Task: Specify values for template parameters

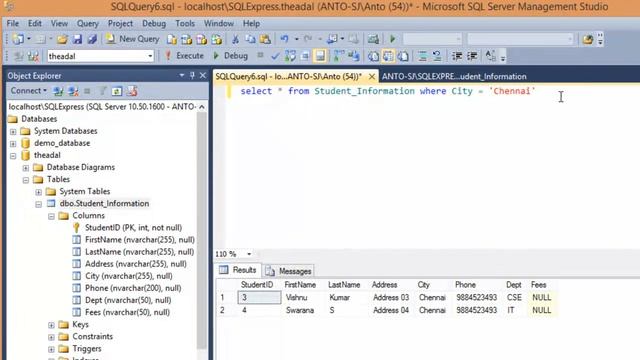Action: 491,56
